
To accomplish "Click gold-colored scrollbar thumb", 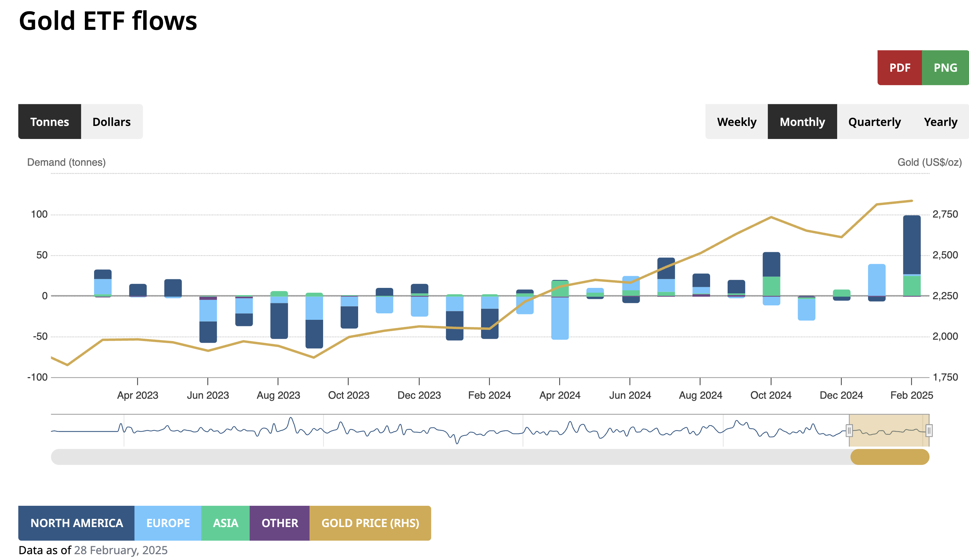I will 889,457.
